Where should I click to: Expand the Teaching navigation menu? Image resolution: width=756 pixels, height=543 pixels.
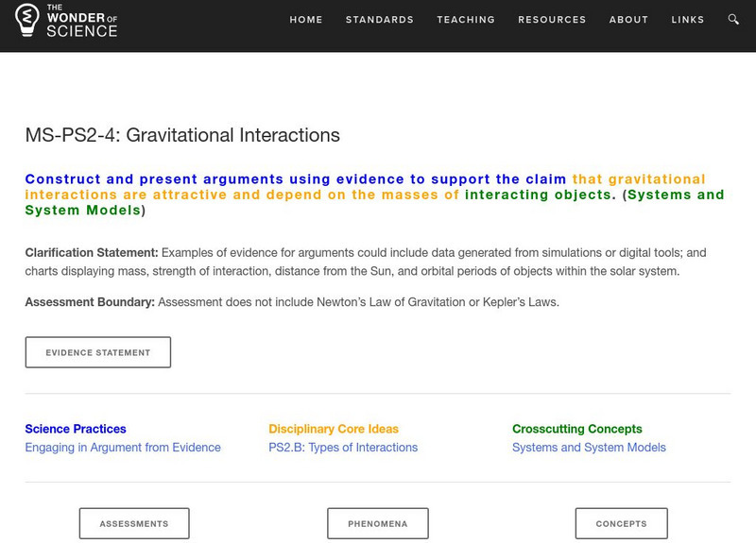click(466, 20)
